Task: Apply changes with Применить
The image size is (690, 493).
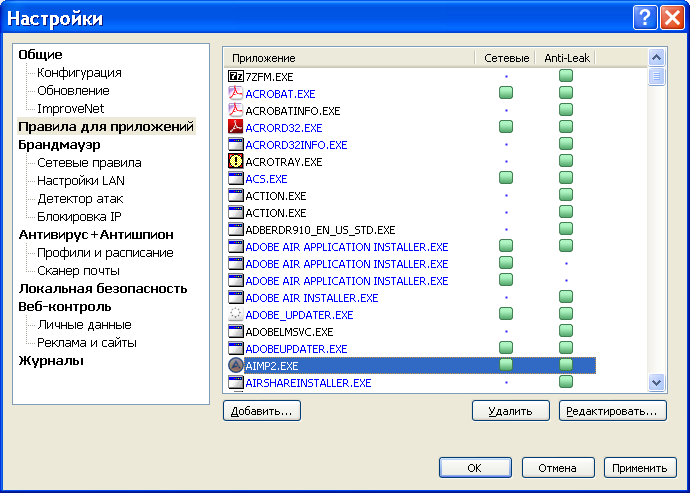Action: click(640, 467)
